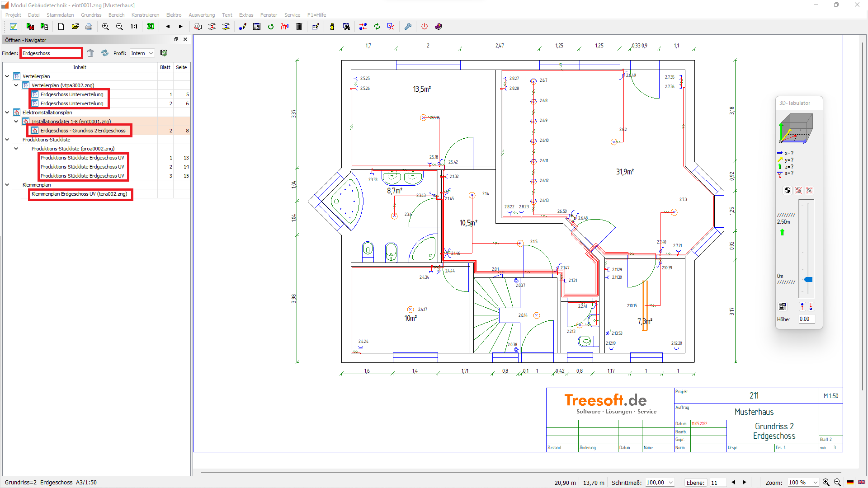The width and height of the screenshot is (868, 488).
Task: Click the 3D view toolbar icon
Action: click(151, 27)
